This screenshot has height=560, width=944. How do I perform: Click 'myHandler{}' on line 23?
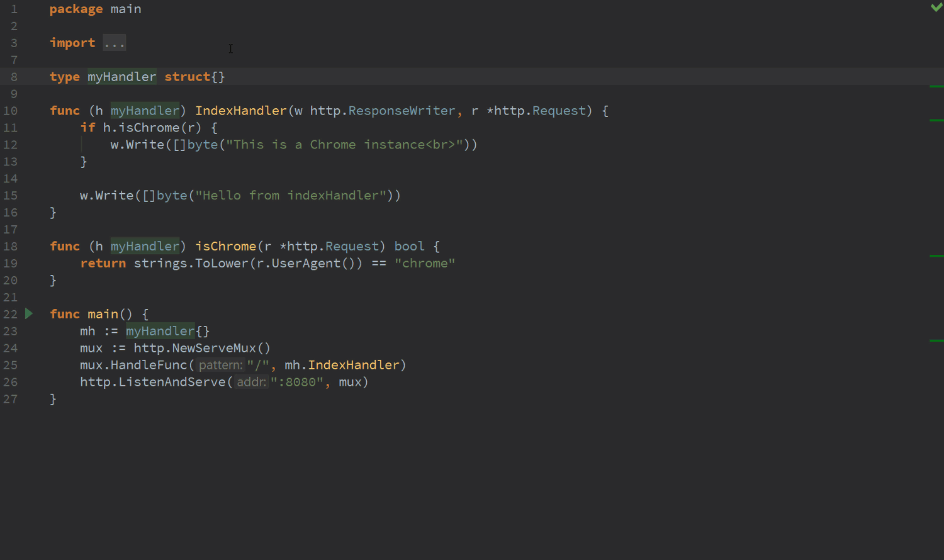(168, 331)
